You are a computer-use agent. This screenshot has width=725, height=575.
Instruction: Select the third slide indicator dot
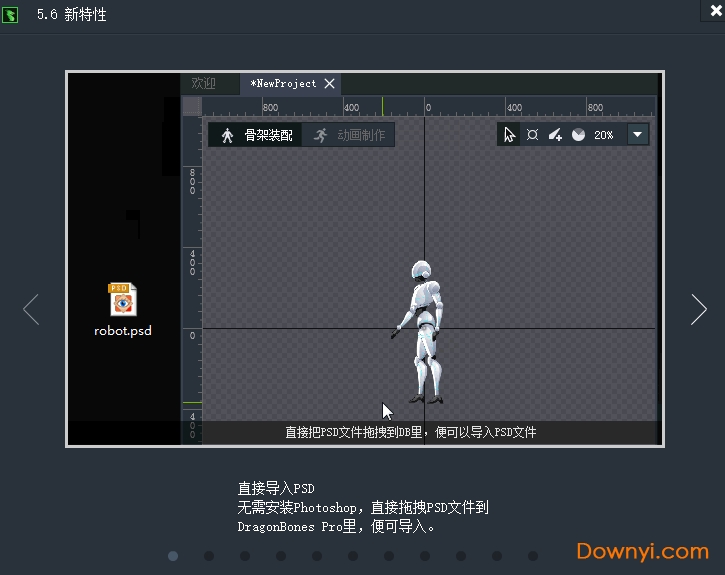245,556
